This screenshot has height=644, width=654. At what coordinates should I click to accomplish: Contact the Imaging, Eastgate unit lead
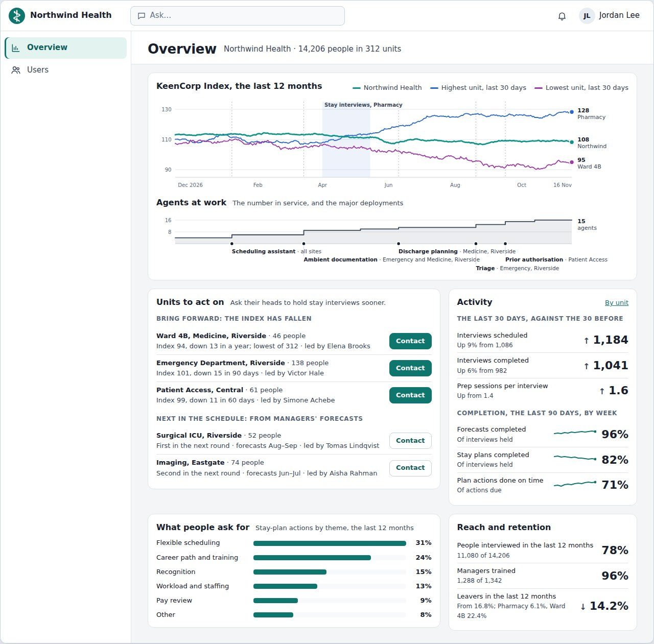410,468
